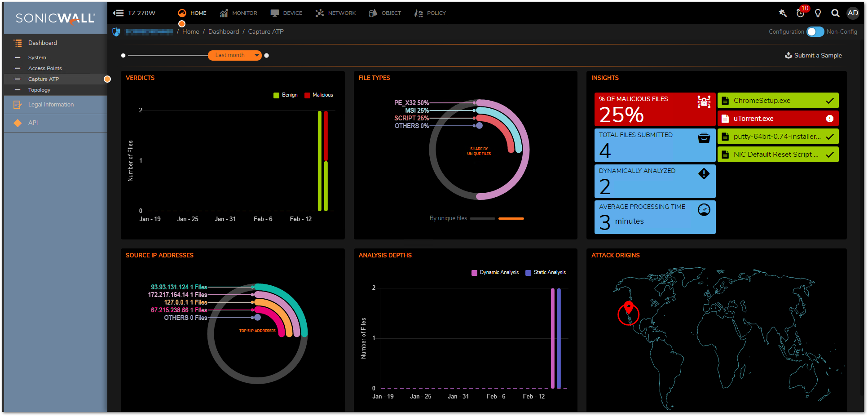Toggle the Configuration / Non-Config switch
868x416 pixels.
point(815,32)
